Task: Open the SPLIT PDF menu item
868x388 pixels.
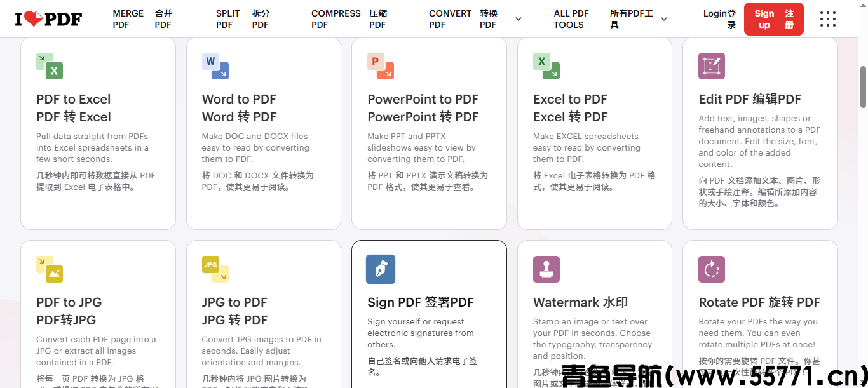Action: [243, 19]
